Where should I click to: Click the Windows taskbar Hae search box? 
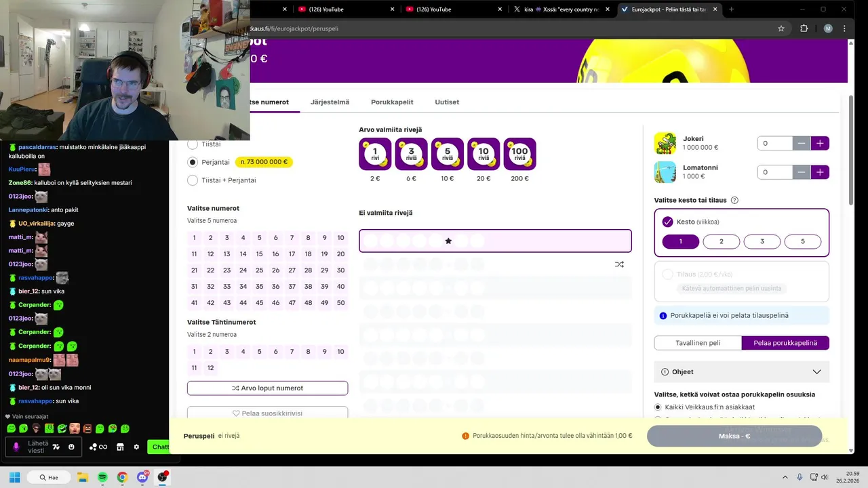tap(49, 477)
